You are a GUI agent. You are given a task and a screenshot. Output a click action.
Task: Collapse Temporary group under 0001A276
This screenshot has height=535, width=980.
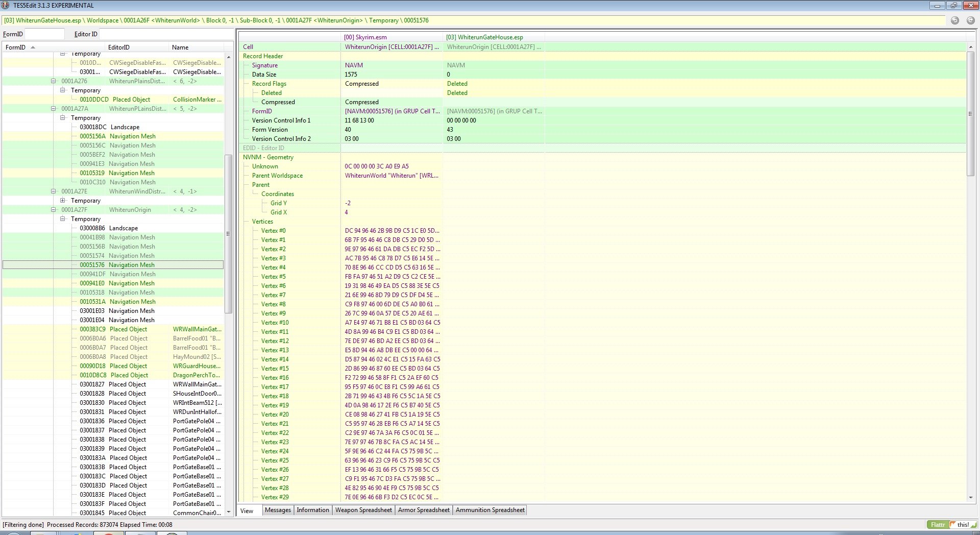(62, 90)
